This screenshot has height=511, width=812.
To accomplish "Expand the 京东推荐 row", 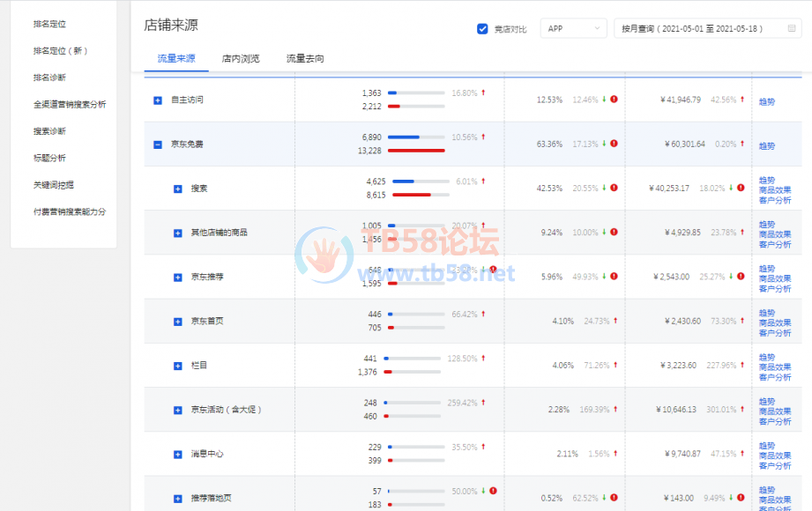I will click(x=177, y=278).
